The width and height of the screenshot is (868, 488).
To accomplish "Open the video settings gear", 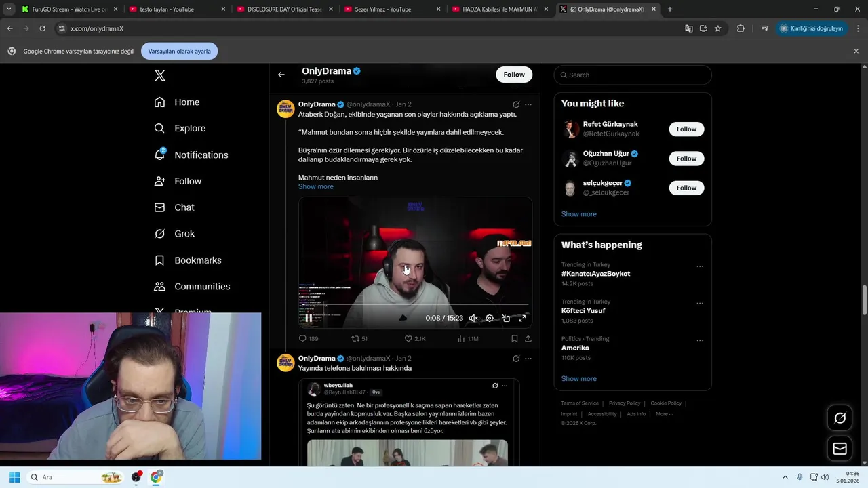I will [x=490, y=318].
